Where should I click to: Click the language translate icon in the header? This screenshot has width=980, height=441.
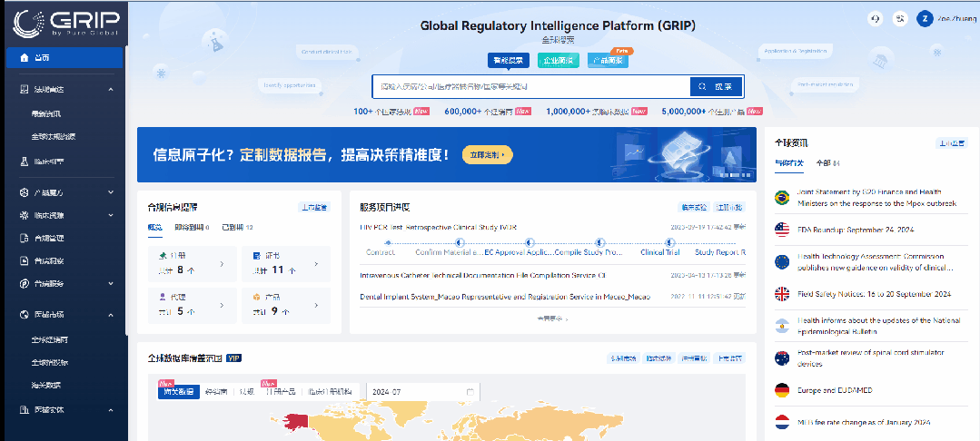click(901, 19)
